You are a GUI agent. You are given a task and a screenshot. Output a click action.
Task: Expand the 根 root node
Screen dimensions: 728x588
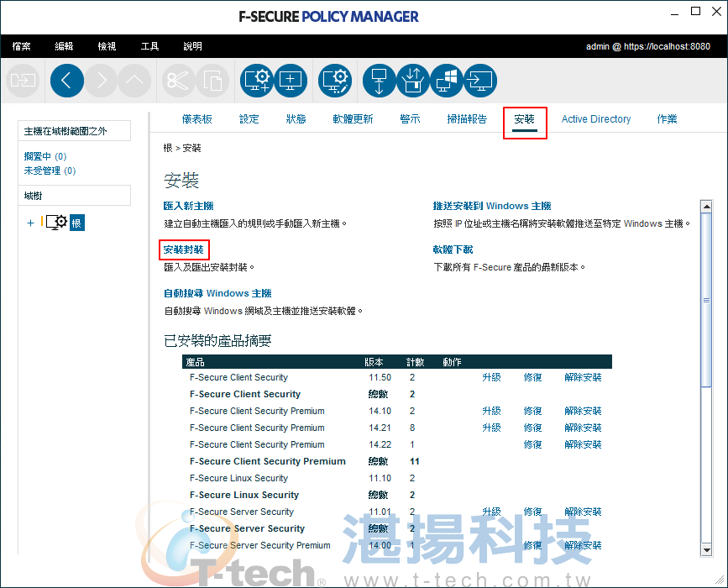pos(30,223)
